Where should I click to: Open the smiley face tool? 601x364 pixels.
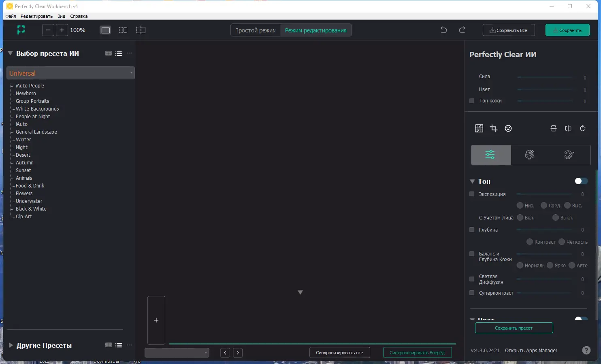pyautogui.click(x=508, y=128)
